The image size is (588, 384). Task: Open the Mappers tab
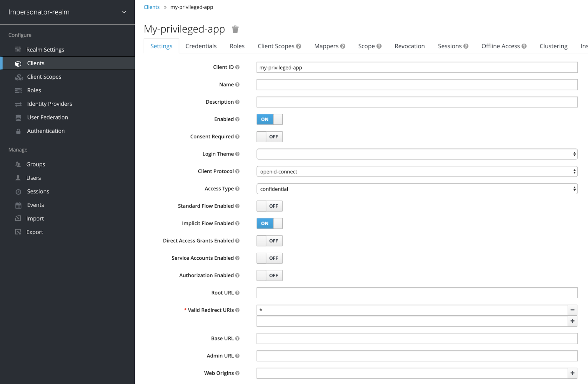(x=327, y=46)
